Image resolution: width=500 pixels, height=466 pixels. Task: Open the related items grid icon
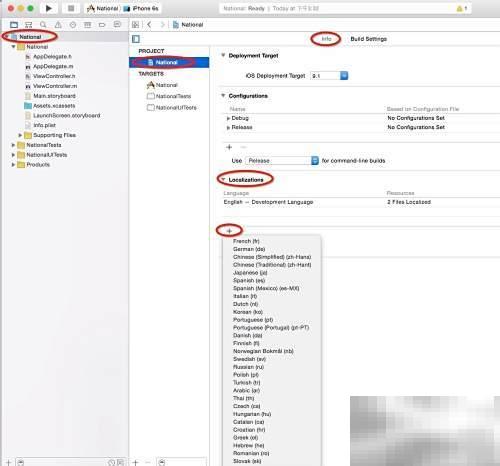[135, 25]
